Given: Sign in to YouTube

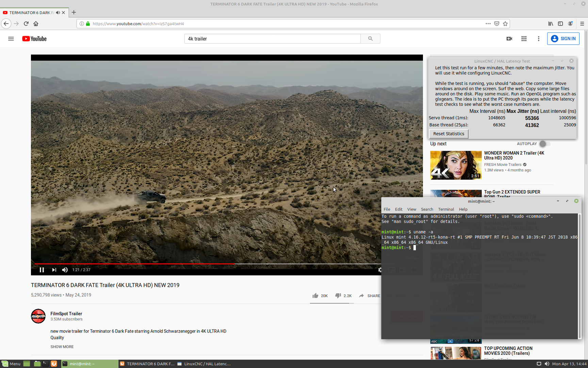Looking at the screenshot, I should point(563,39).
